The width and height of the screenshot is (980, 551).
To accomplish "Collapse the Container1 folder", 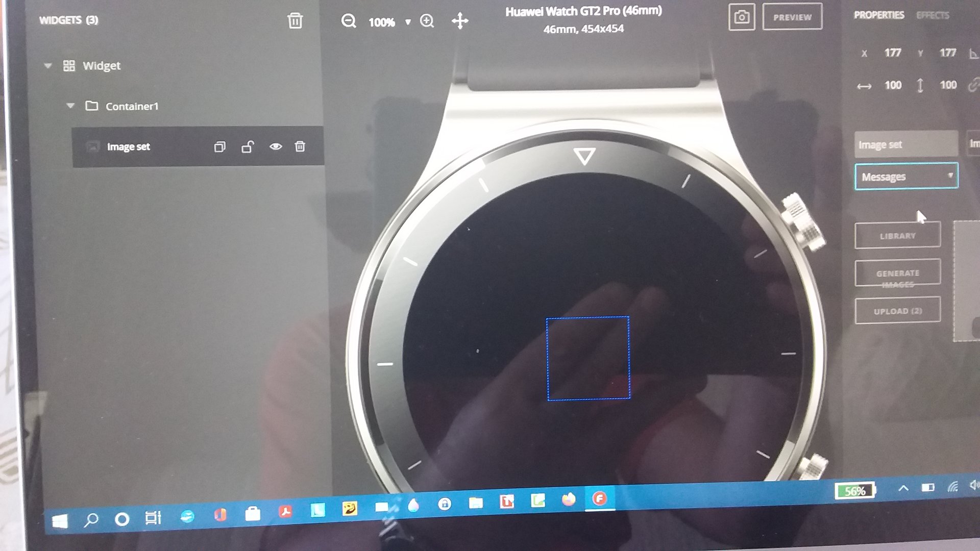I will point(70,106).
